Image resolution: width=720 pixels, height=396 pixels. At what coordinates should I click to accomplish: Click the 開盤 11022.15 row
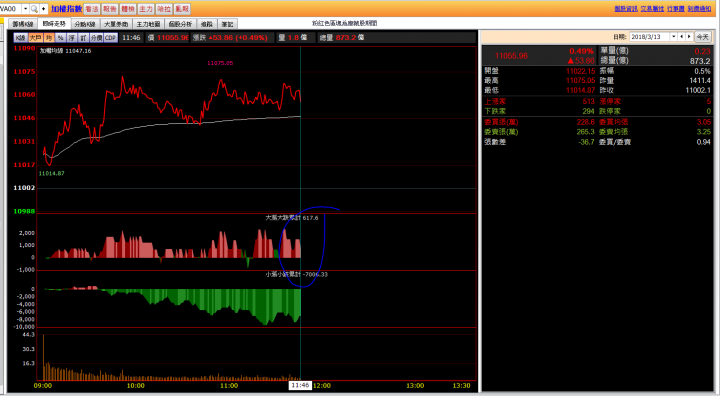540,71
